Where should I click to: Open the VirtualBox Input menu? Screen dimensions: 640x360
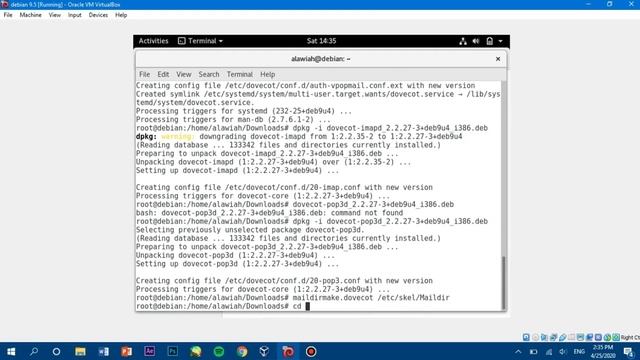click(x=75, y=15)
